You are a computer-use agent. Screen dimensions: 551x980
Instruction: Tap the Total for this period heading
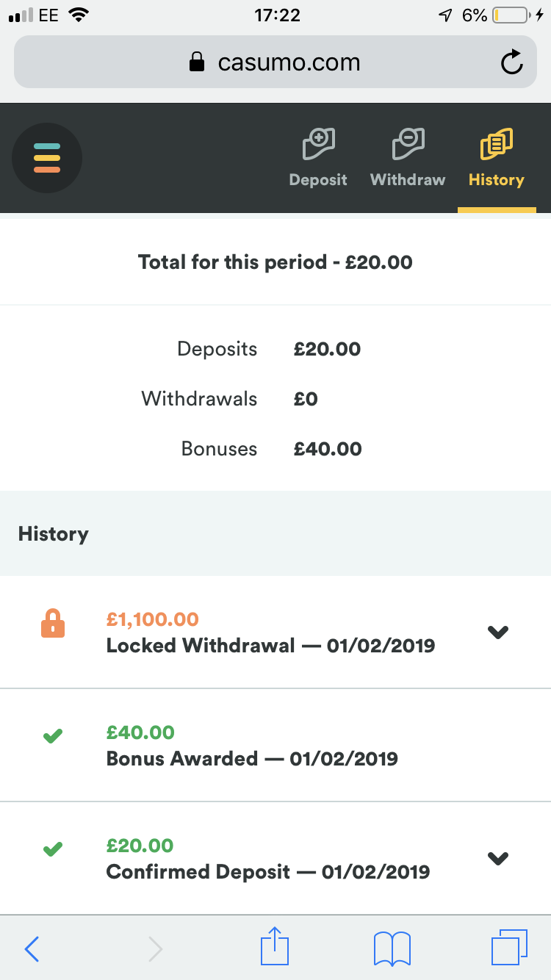click(x=275, y=262)
